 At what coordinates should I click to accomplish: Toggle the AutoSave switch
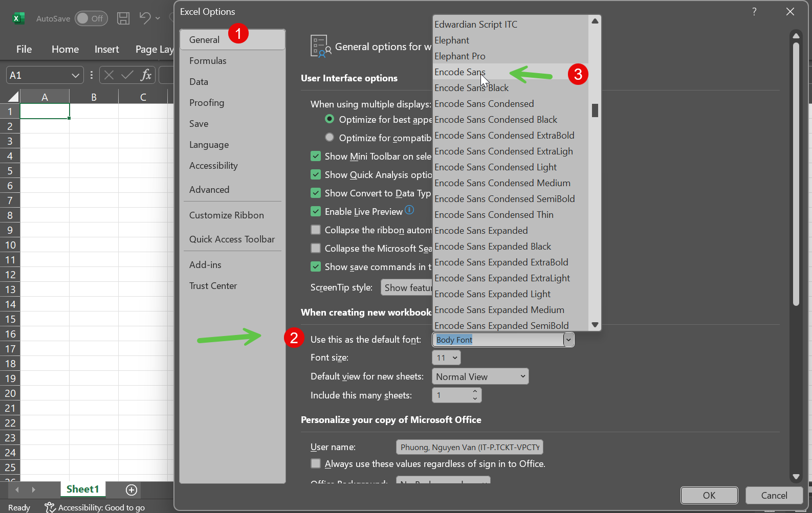91,18
